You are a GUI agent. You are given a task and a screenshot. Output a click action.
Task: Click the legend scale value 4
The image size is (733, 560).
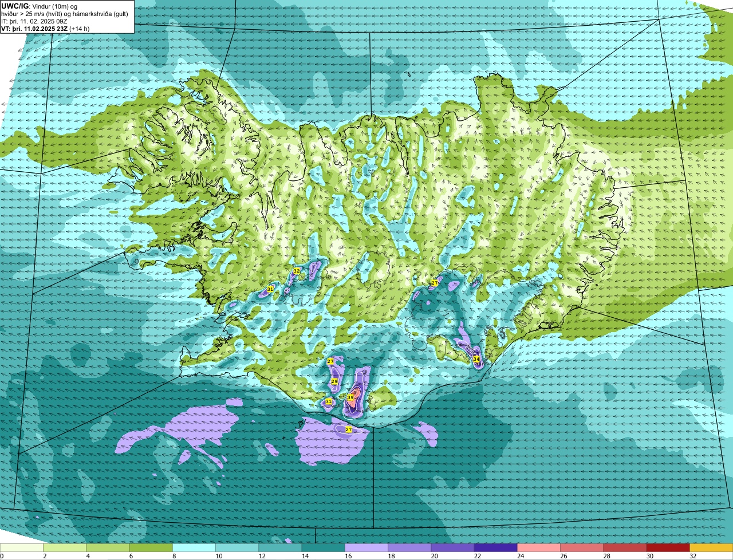pos(87,556)
